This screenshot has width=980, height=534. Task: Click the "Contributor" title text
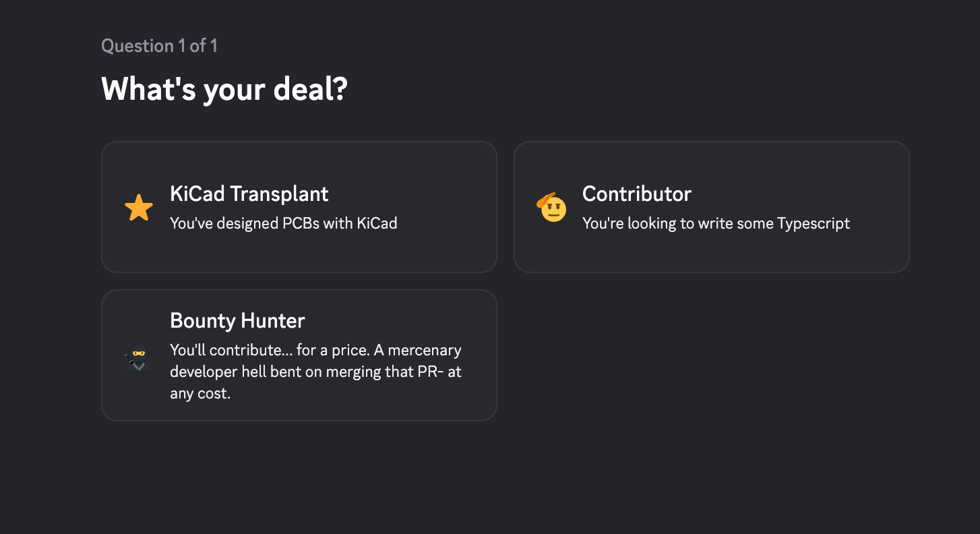pyautogui.click(x=636, y=194)
